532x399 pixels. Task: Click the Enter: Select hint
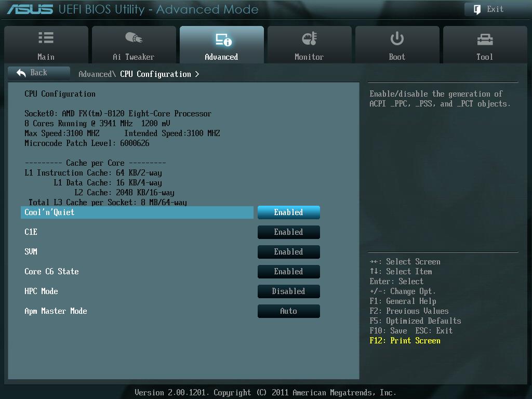[x=396, y=281]
